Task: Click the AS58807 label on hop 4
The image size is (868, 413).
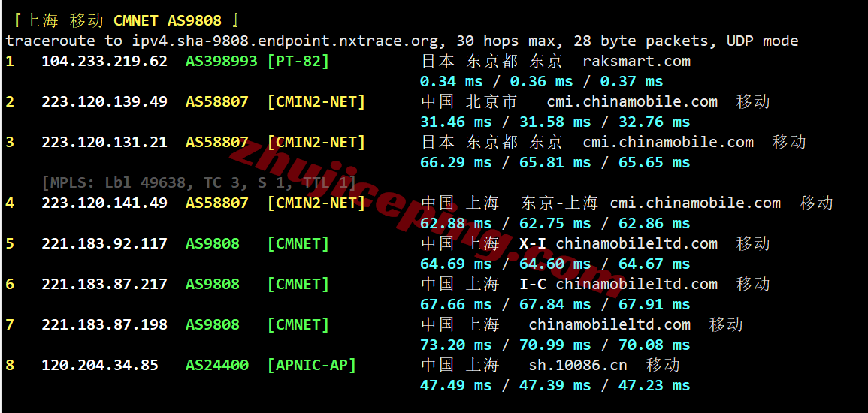Action: 217,203
